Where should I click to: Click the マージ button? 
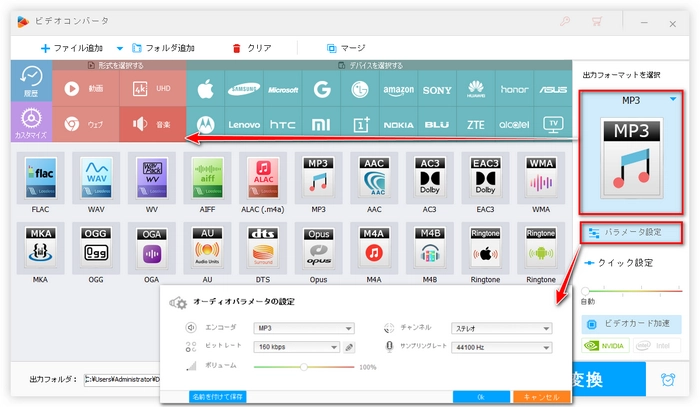pyautogui.click(x=346, y=48)
